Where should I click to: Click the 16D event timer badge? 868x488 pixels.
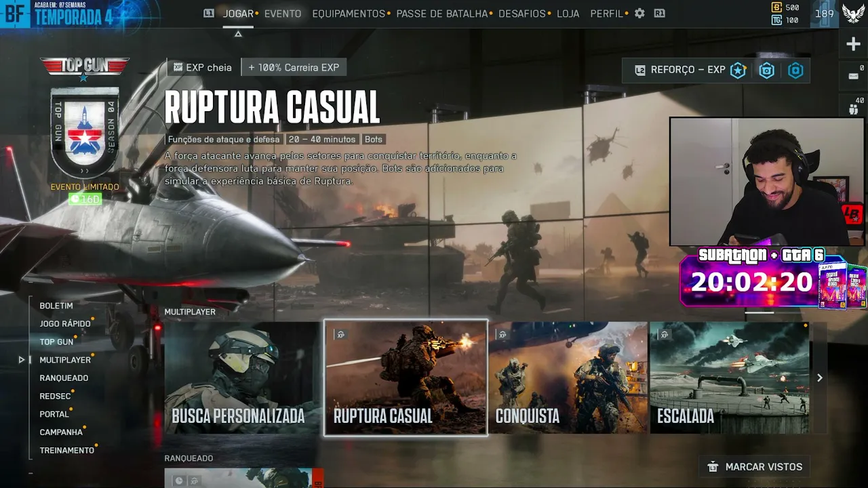pos(85,199)
